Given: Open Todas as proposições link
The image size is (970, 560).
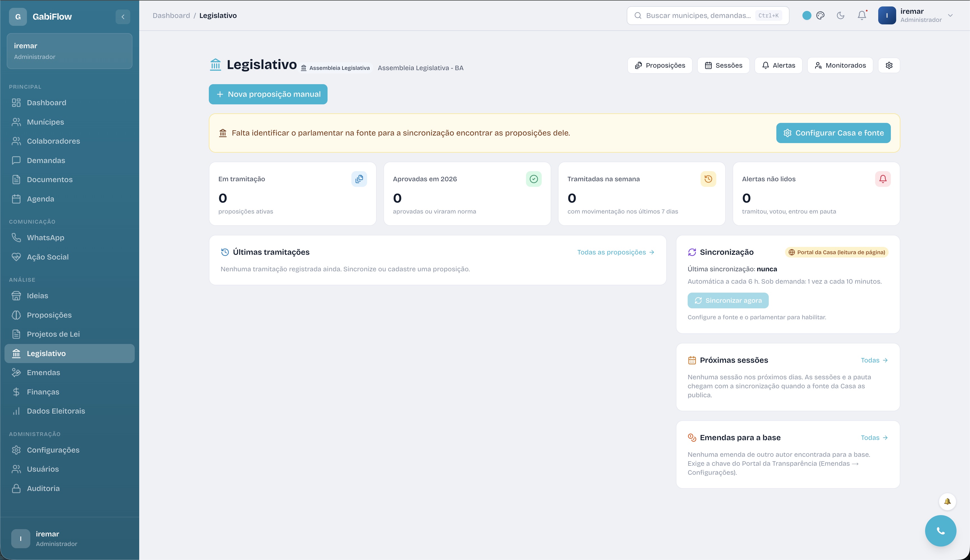Looking at the screenshot, I should (616, 252).
